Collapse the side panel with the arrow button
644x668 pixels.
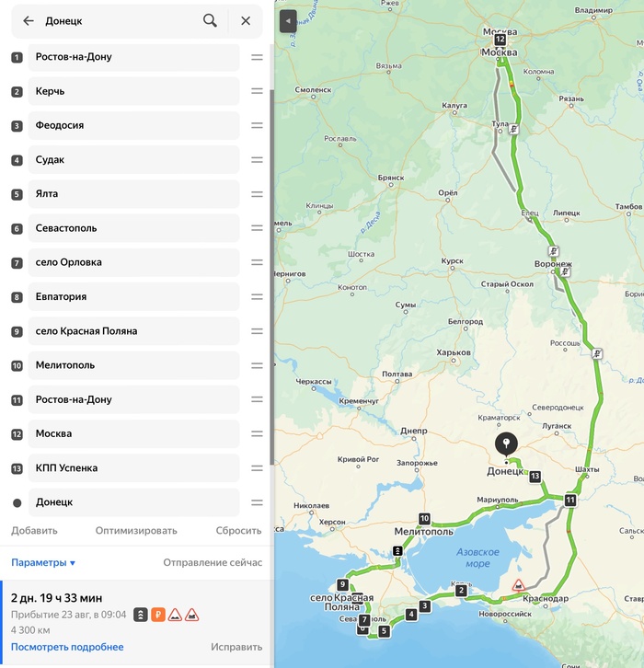point(288,21)
